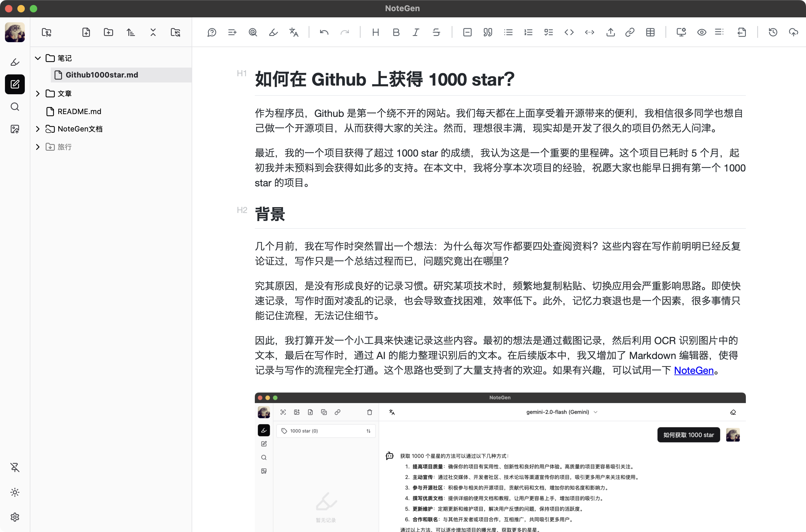Select the README.md file
This screenshot has width=806, height=532.
coord(79,111)
